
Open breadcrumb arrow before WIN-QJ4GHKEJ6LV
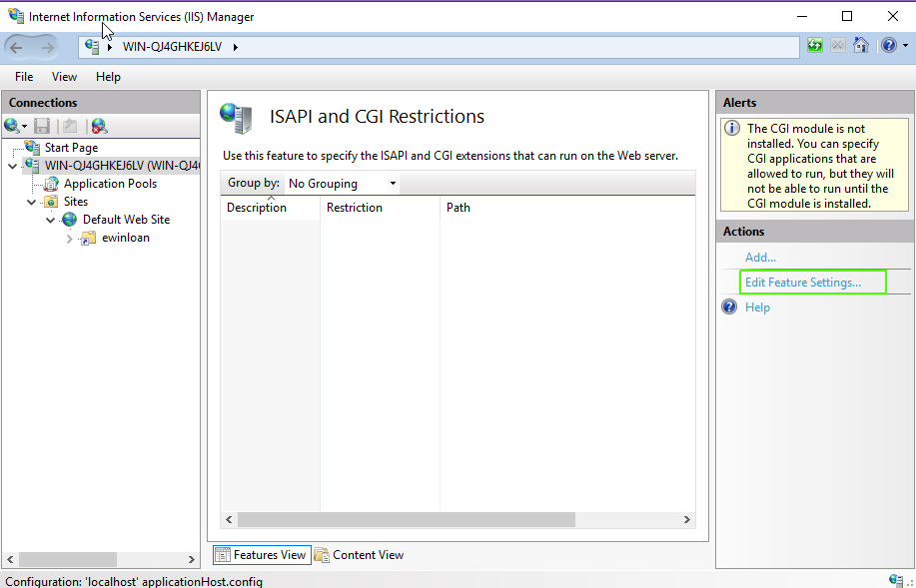click(110, 47)
